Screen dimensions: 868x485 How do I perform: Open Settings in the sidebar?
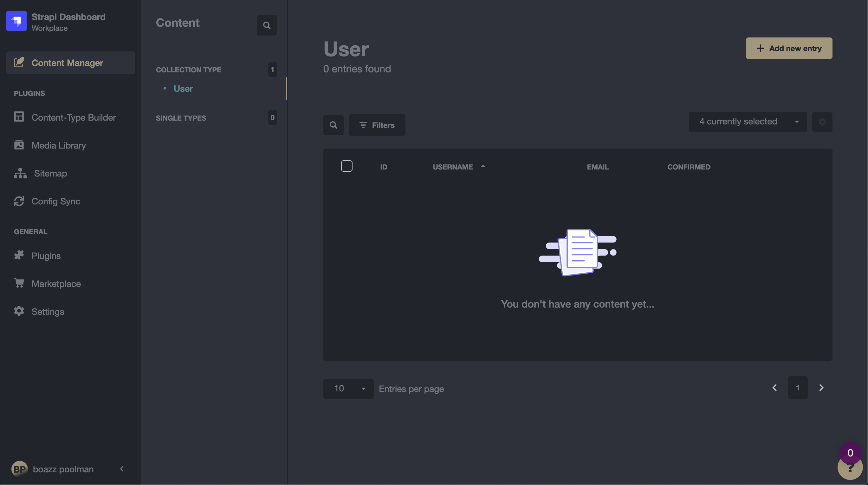[x=48, y=312]
